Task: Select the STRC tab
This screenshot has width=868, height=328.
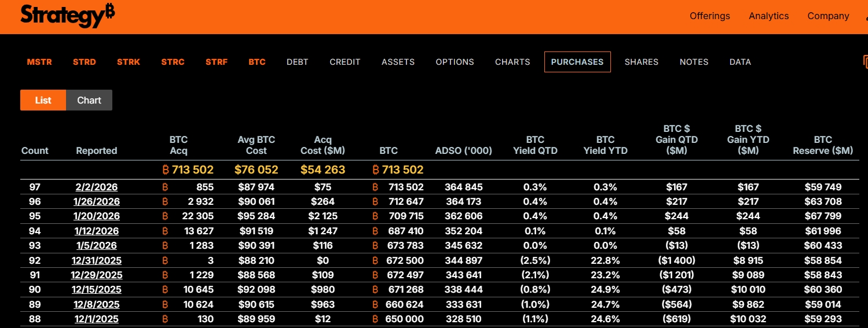Action: click(173, 62)
